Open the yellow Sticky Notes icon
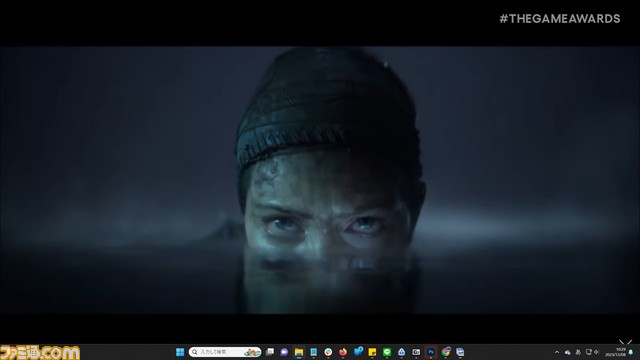This screenshot has width=640, height=360. [x=372, y=352]
